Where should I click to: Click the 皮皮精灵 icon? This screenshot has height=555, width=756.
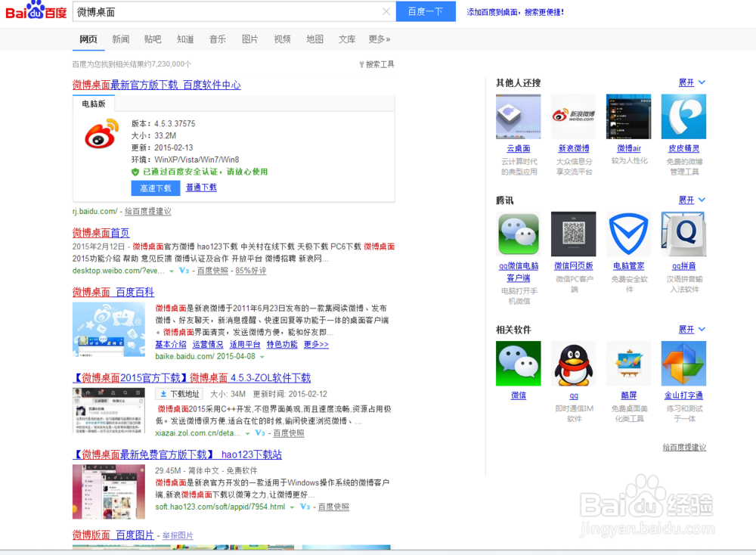(683, 116)
